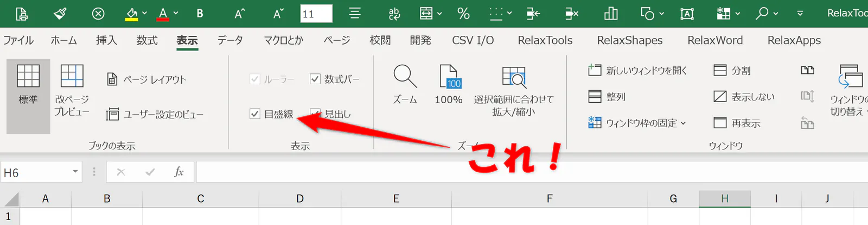Select the format painter brush icon

pos(60,13)
